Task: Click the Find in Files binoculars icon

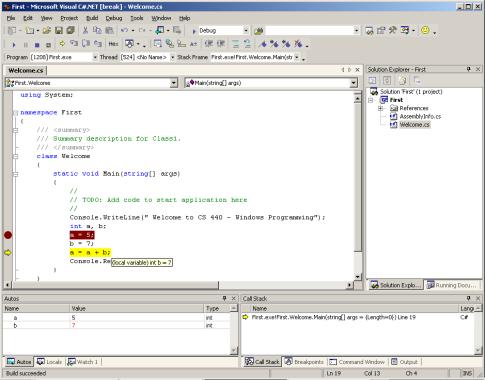Action: click(259, 31)
